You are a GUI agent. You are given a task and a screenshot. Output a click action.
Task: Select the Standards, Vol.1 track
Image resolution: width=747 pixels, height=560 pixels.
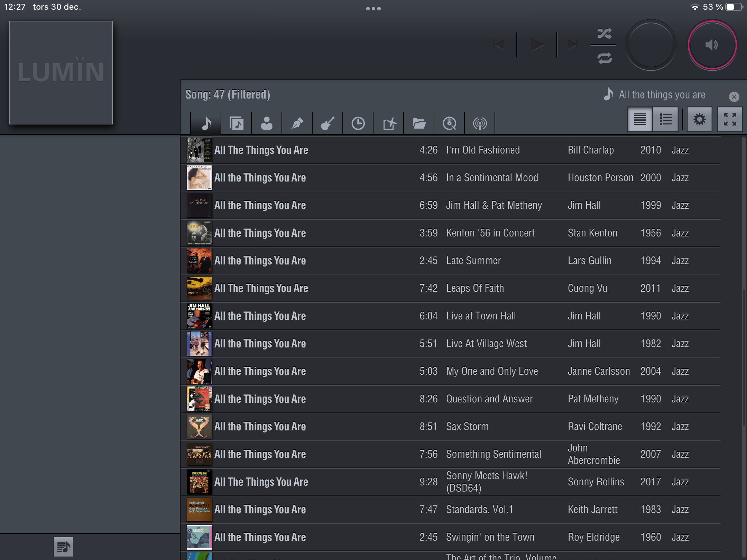pos(451,510)
